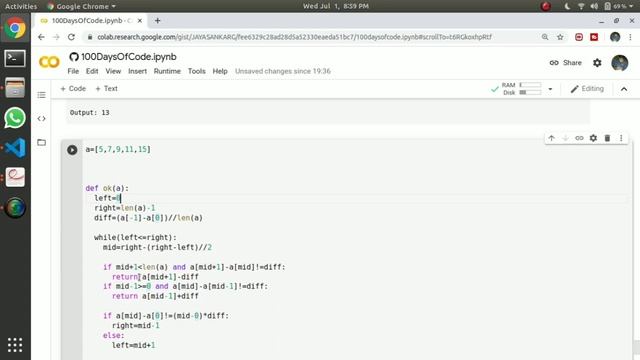Click the while(left<=right): line
Image resolution: width=640 pixels, height=360 pixels.
136,238
